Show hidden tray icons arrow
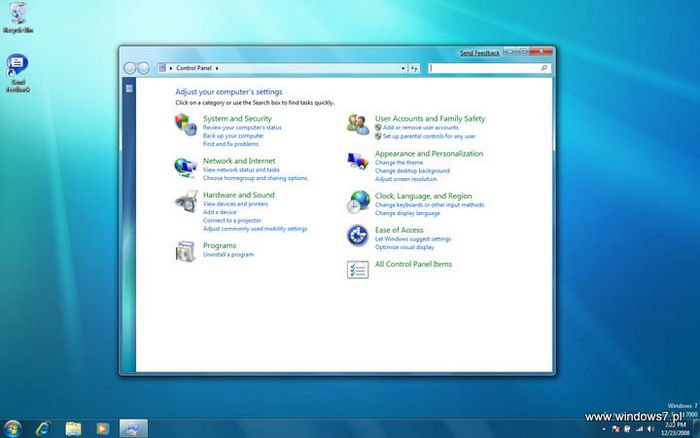 click(x=604, y=429)
